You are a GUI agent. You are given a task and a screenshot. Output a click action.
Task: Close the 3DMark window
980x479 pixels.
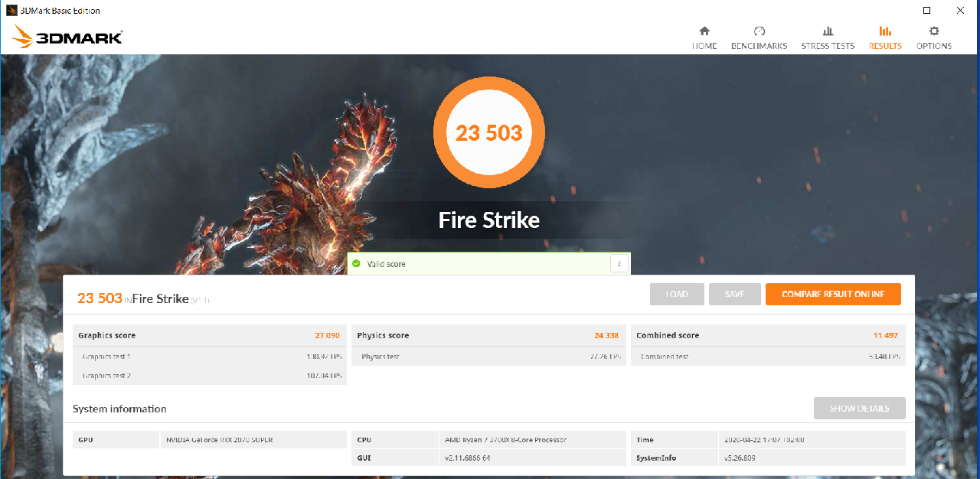(960, 11)
